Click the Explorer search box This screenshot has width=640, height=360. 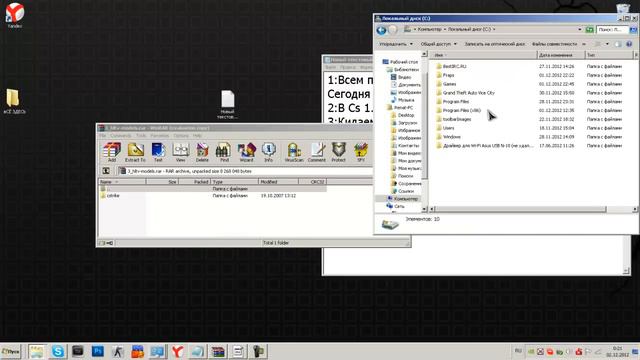click(611, 30)
